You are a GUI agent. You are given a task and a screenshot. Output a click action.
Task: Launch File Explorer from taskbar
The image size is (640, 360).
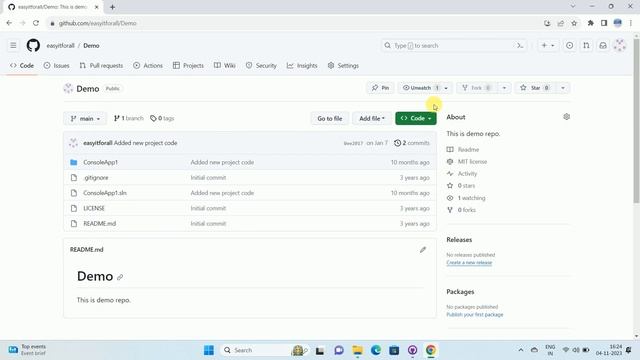[358, 350]
